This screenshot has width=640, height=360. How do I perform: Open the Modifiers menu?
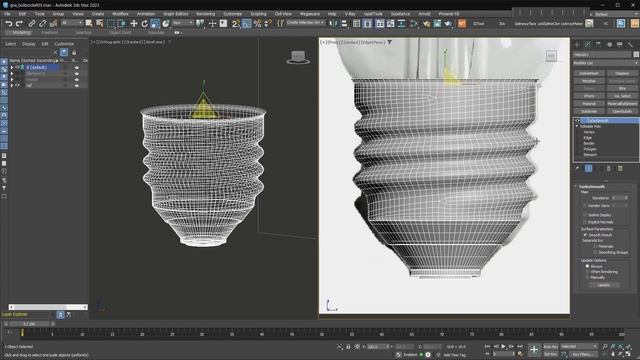[x=120, y=14]
